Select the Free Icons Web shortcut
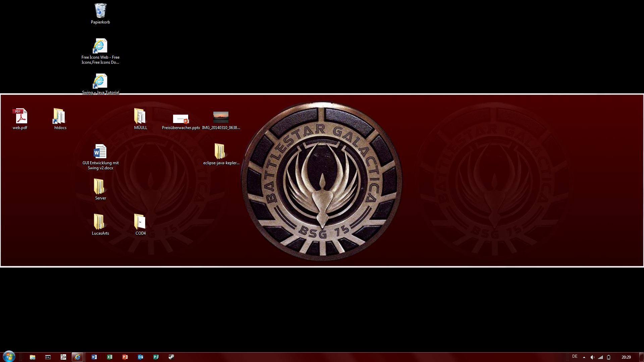The width and height of the screenshot is (644, 362). click(x=100, y=51)
